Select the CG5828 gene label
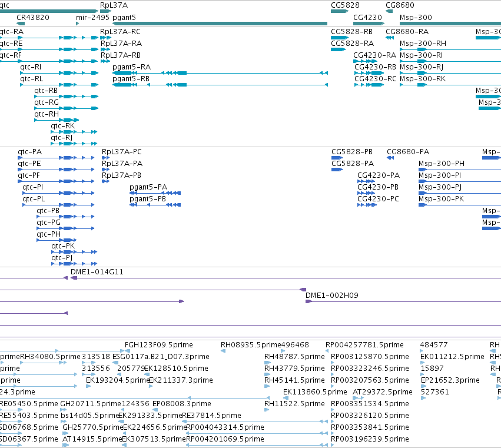 click(x=345, y=5)
